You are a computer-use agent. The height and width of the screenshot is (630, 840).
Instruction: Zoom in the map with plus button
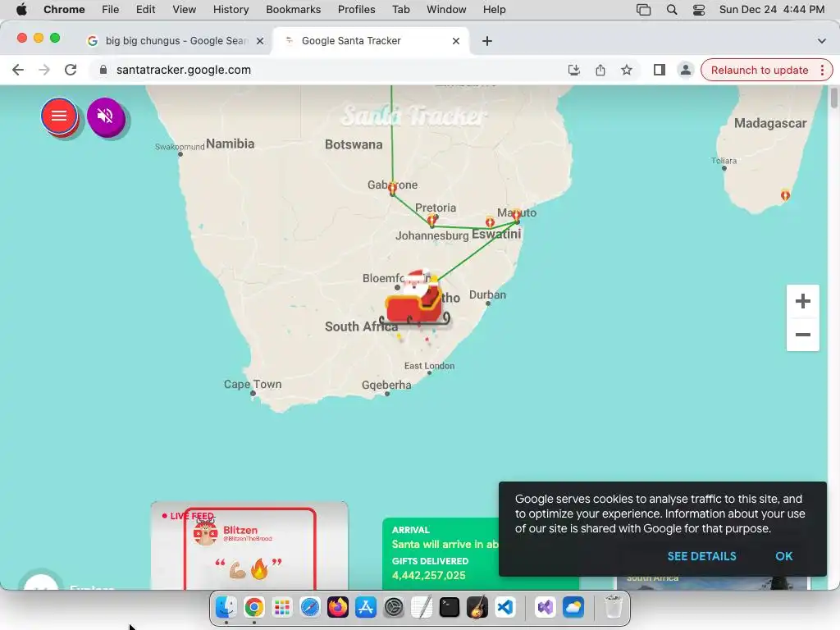coord(802,301)
